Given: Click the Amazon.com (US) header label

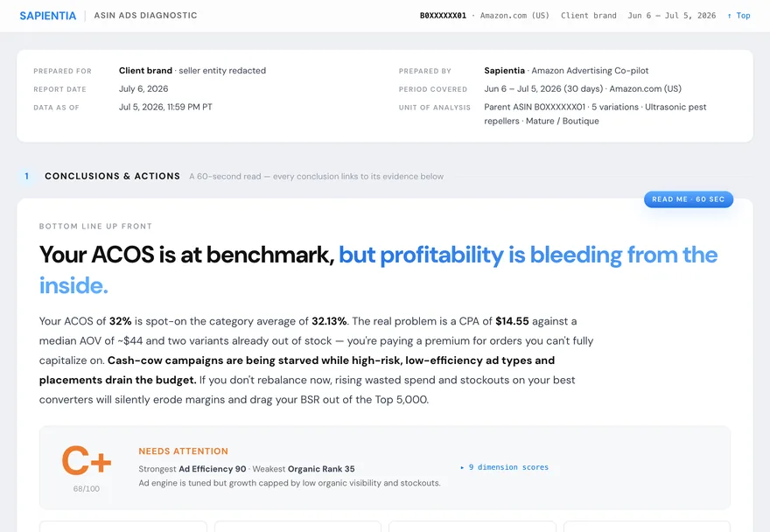Looking at the screenshot, I should tap(514, 16).
